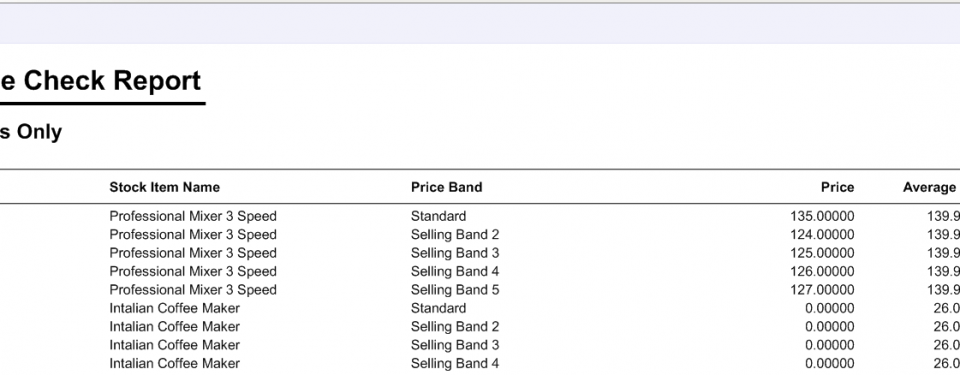Select the 124.00000 price value
Image resolution: width=960 pixels, height=375 pixels.
822,235
